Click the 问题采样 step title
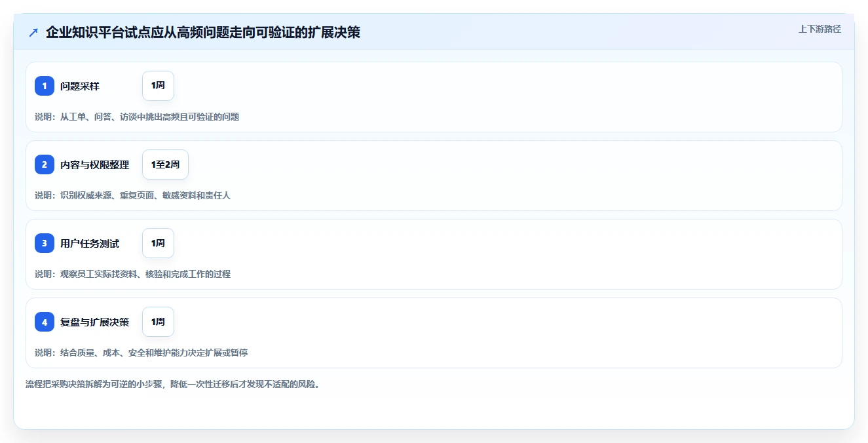 (80, 86)
